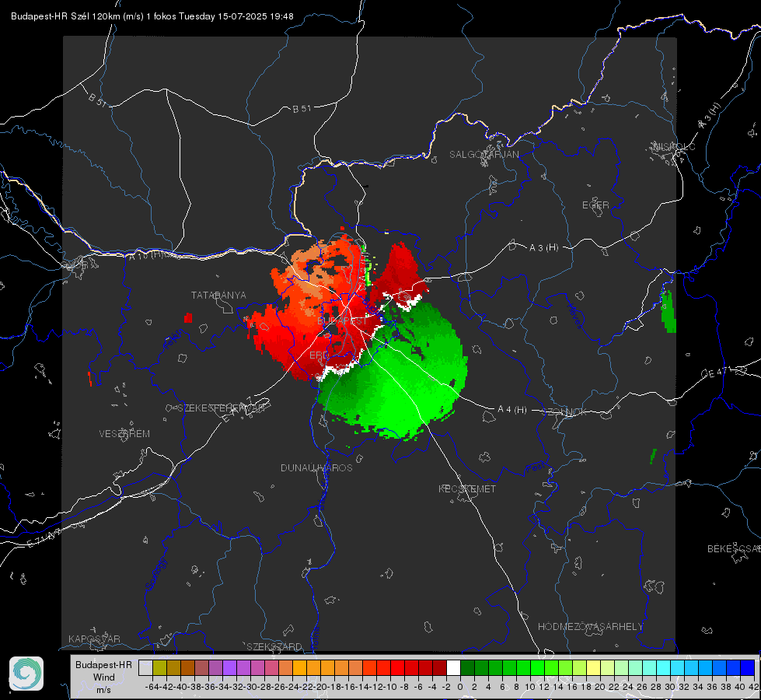Click the SALGOTARJAN city label
The height and width of the screenshot is (700, 761).
tap(483, 155)
